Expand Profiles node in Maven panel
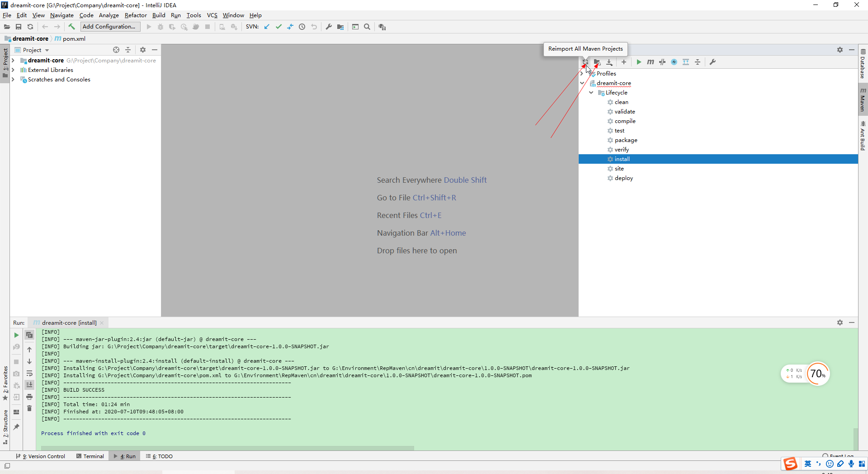The height and width of the screenshot is (474, 868). [582, 73]
